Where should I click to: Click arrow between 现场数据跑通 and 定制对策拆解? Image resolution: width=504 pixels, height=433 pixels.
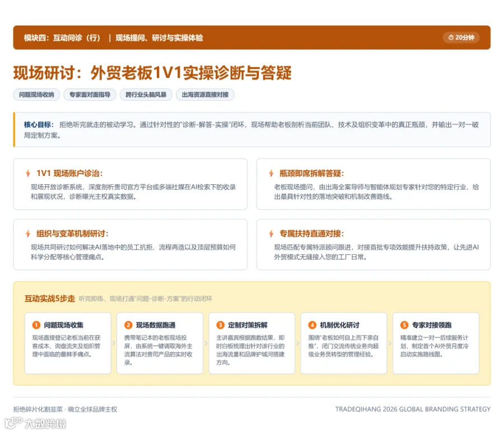206,343
